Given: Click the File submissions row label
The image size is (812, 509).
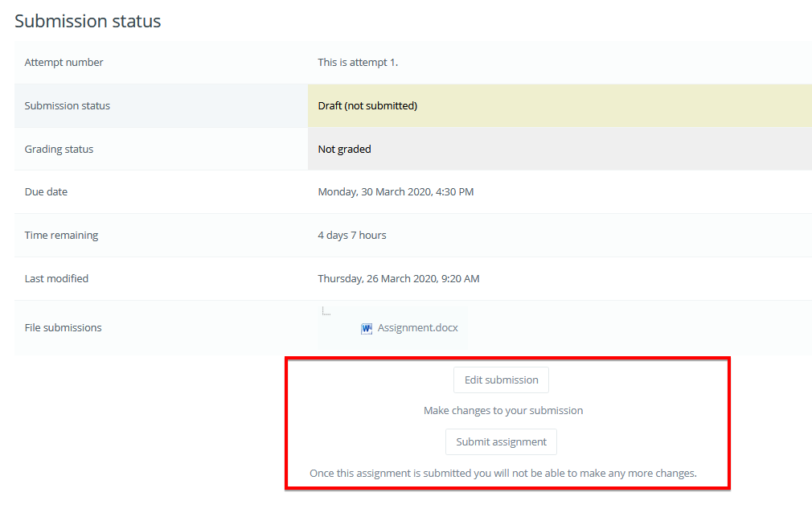Looking at the screenshot, I should [63, 327].
